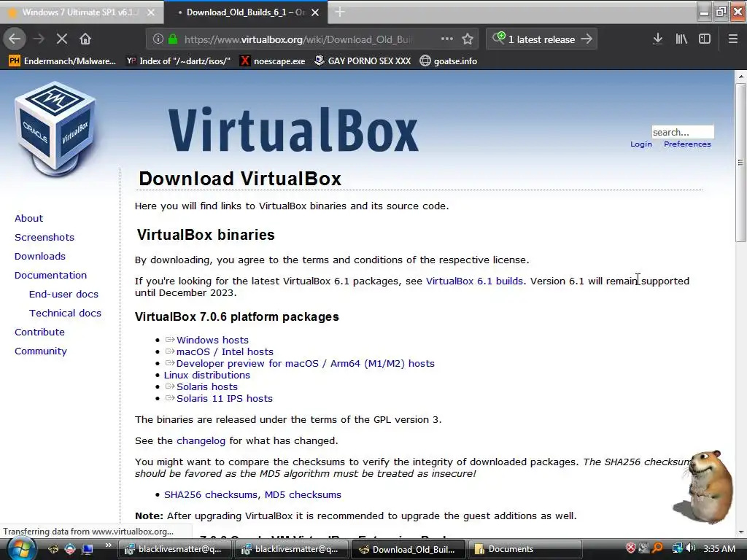
Task: Open the goatse.info bookmark
Action: pos(449,61)
